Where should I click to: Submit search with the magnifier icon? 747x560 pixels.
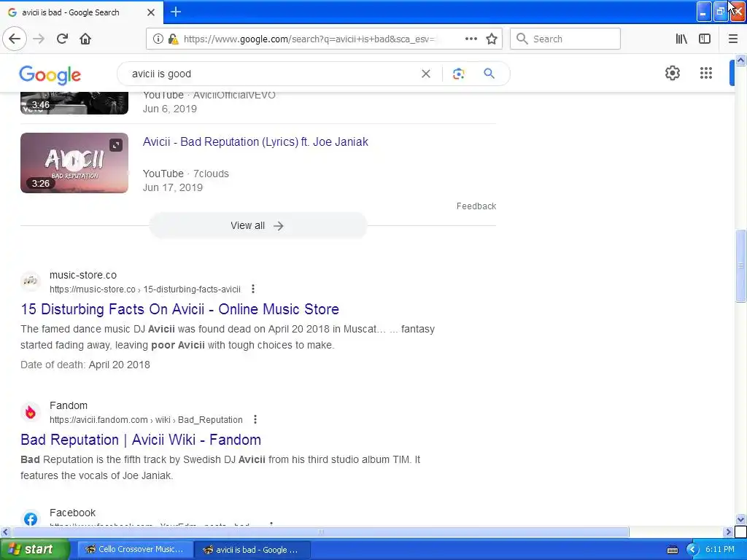489,74
